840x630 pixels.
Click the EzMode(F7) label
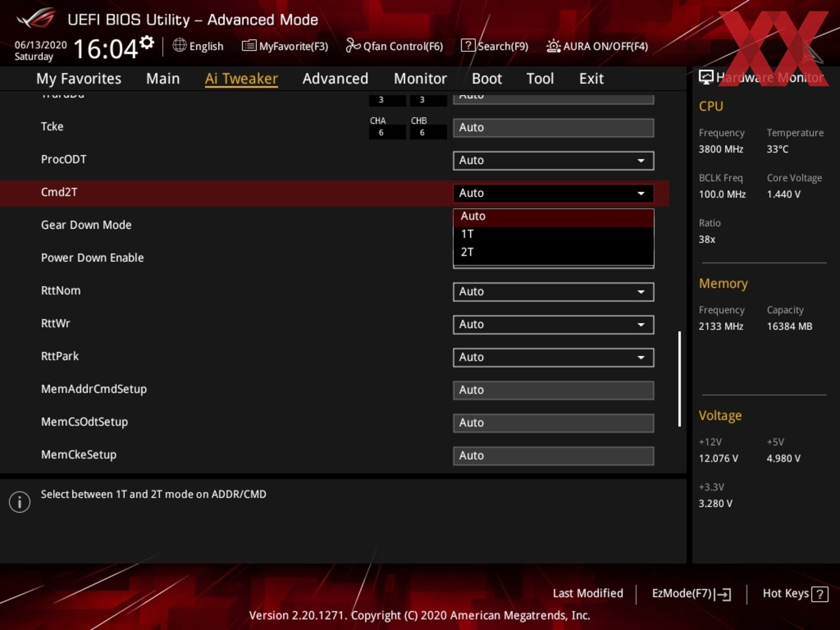click(x=682, y=594)
